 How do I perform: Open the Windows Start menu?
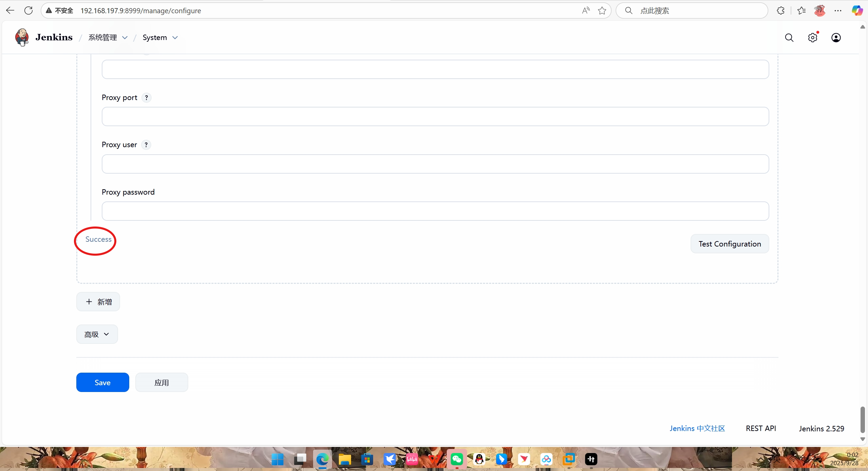(277, 459)
